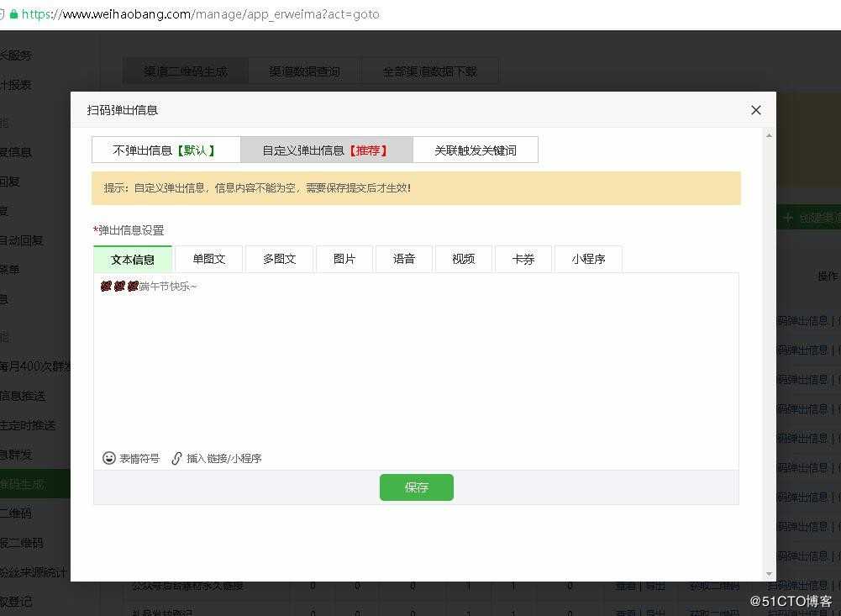The image size is (841, 616).
Task: Open 渠道二维码生成 tab in background page
Action: click(x=186, y=71)
